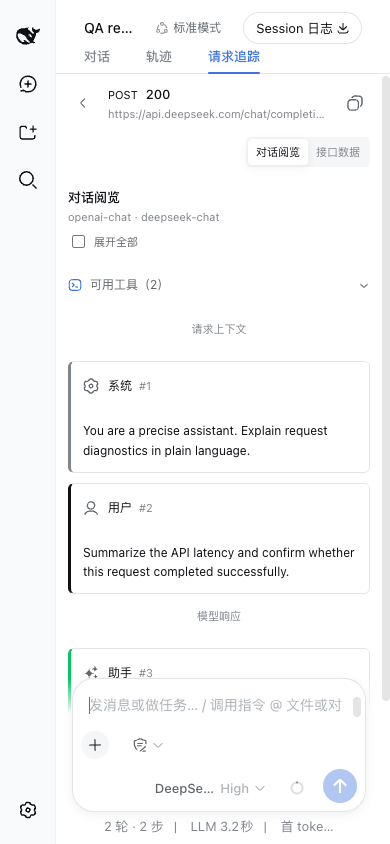Download the Session 日志
The image size is (390, 844).
click(x=302, y=29)
